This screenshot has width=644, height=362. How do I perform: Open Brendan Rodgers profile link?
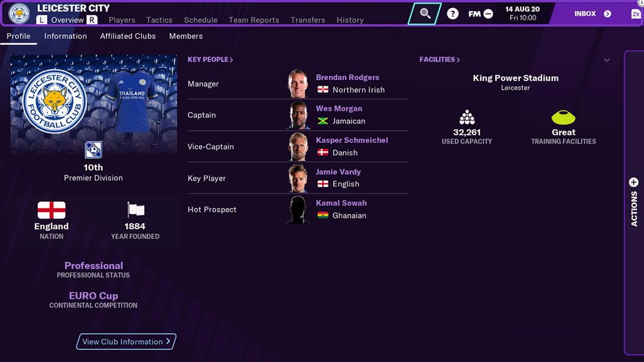(x=347, y=77)
